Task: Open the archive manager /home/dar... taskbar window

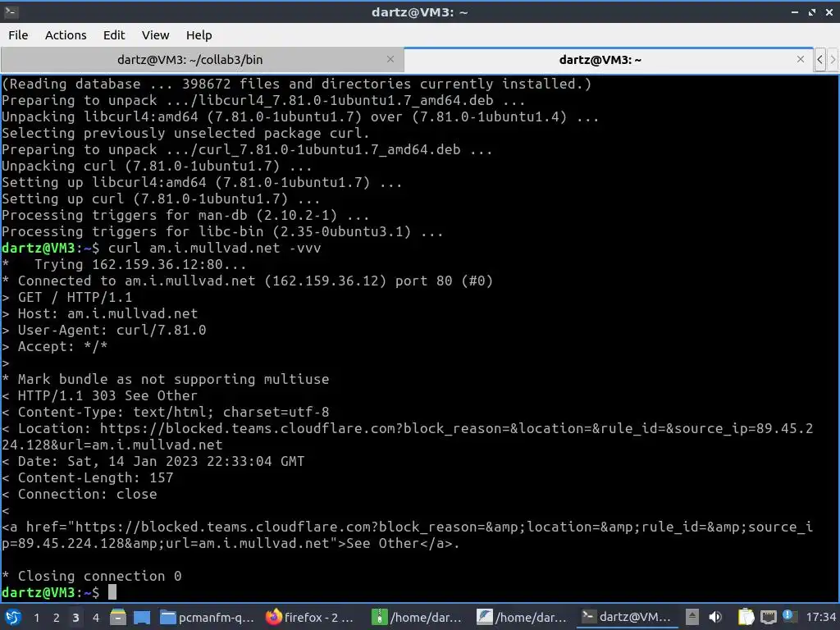Action: (x=416, y=617)
